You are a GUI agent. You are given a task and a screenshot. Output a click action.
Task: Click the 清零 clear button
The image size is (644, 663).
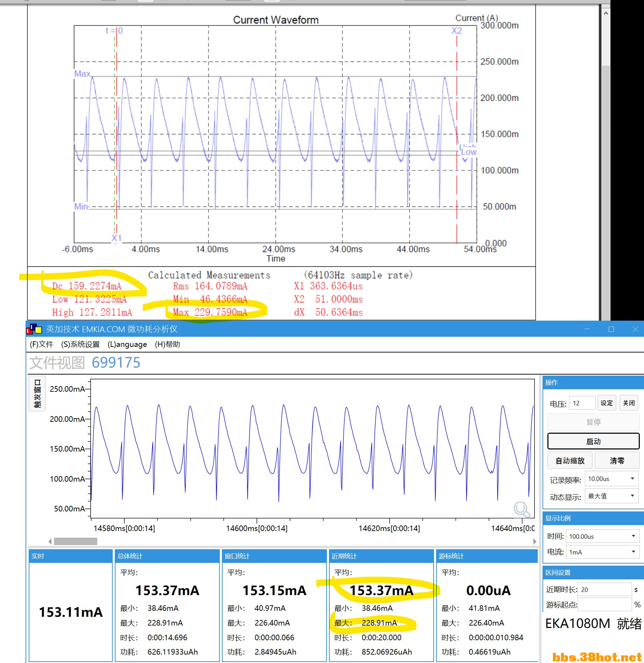(617, 461)
